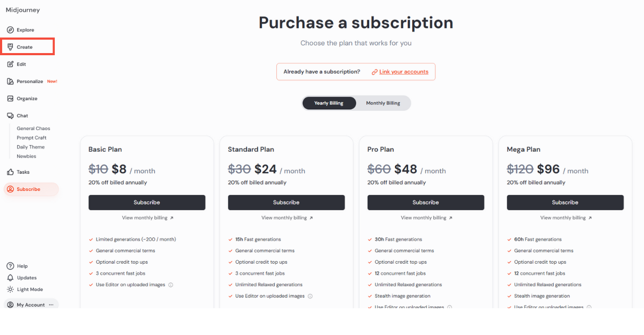Click the Edit pencil icon
This screenshot has width=644, height=335.
click(10, 64)
